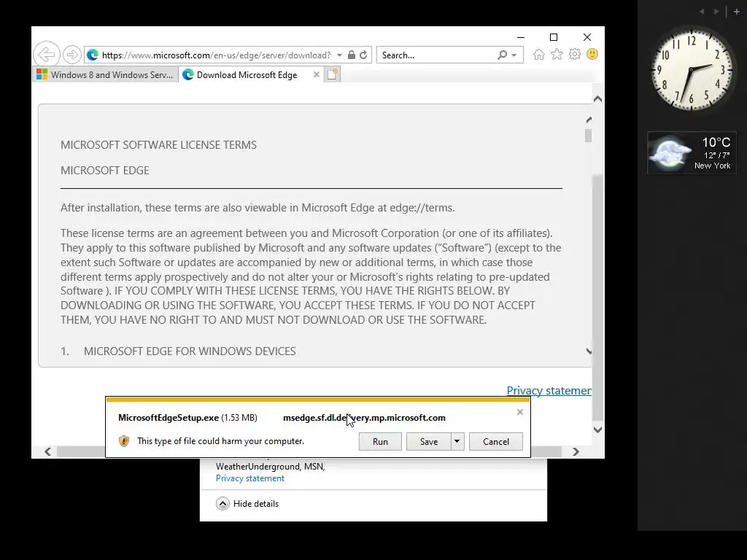This screenshot has width=747, height=560.
Task: Minimize the Internet Explorer window
Action: click(x=521, y=37)
